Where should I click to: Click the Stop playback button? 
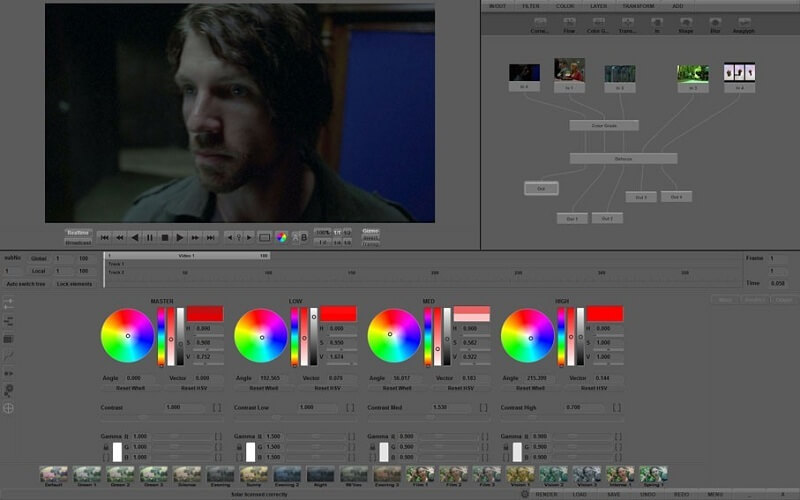(165, 238)
